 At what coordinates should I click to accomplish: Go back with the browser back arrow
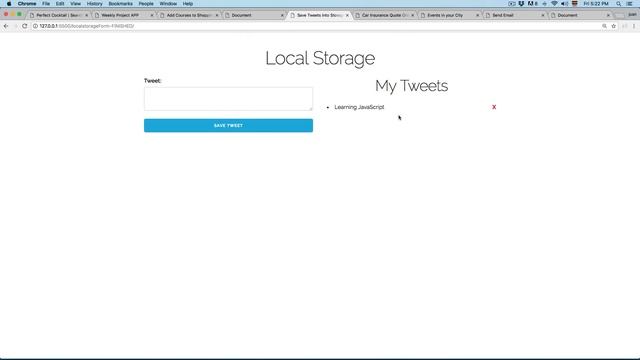(6, 26)
